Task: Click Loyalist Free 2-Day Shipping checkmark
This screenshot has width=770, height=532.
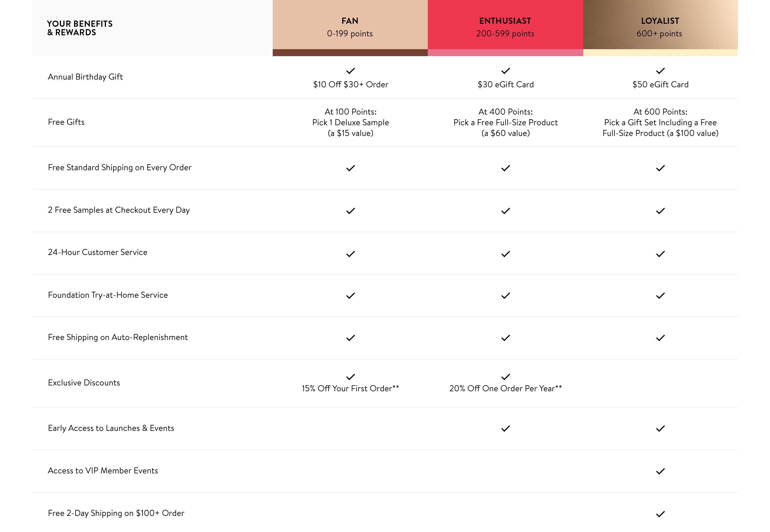Action: (x=660, y=514)
